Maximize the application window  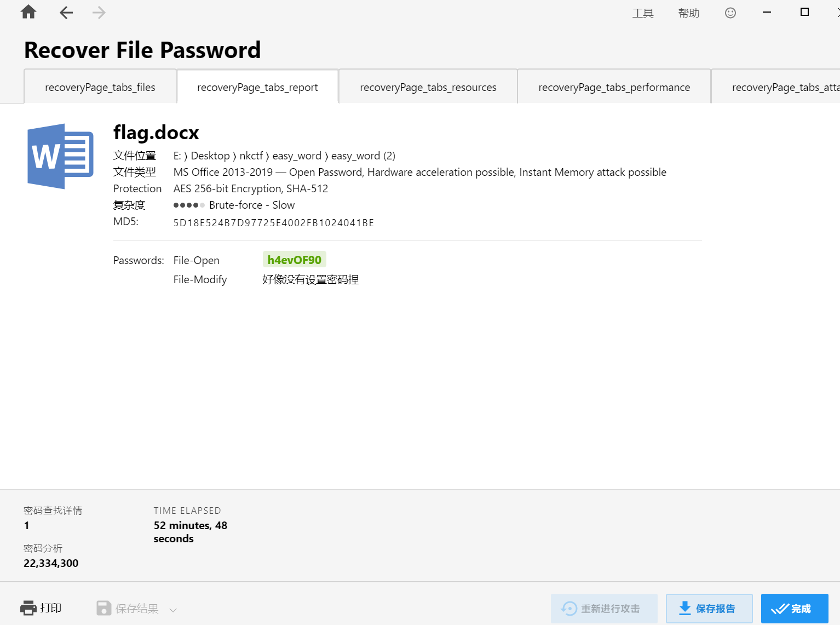804,12
